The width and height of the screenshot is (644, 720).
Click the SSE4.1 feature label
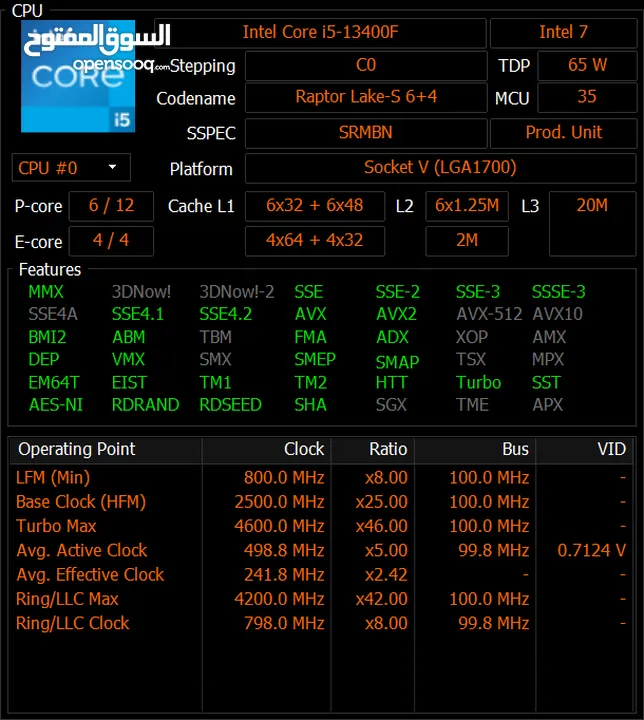[x=138, y=315]
